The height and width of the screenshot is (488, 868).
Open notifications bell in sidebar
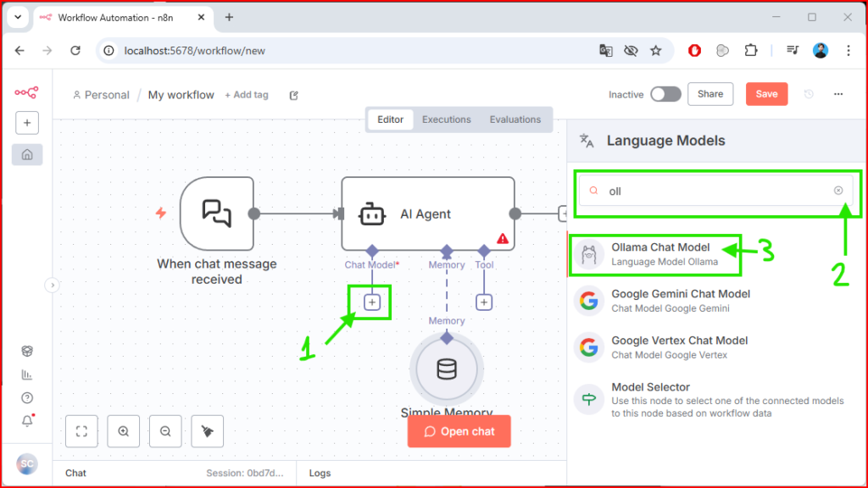(27, 421)
